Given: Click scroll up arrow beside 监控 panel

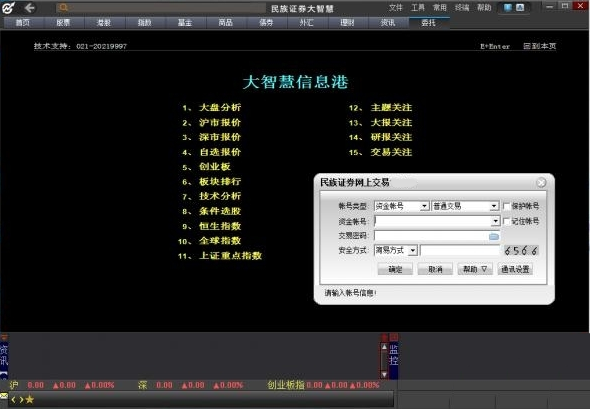Looking at the screenshot, I should click(x=384, y=347).
